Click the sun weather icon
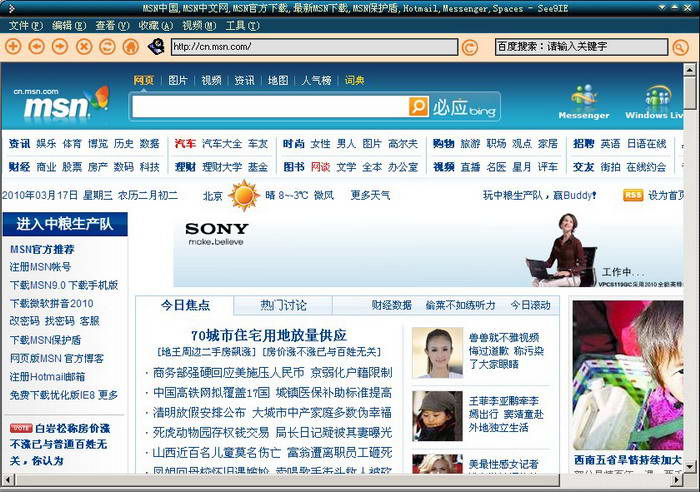The image size is (700, 492). (x=244, y=195)
